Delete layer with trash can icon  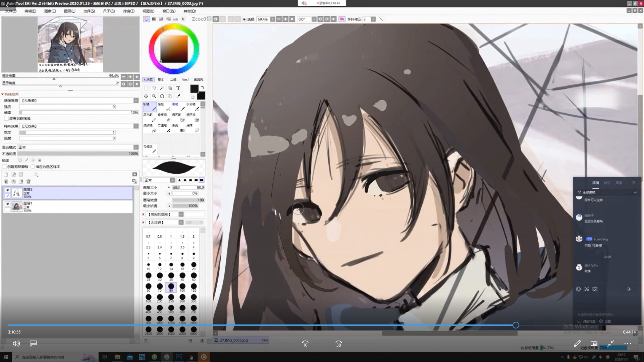[x=29, y=181]
